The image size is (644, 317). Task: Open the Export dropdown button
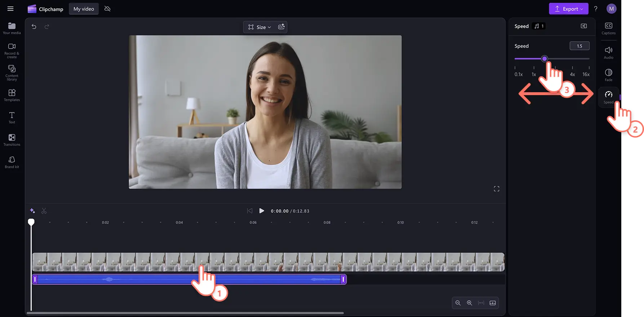(568, 9)
